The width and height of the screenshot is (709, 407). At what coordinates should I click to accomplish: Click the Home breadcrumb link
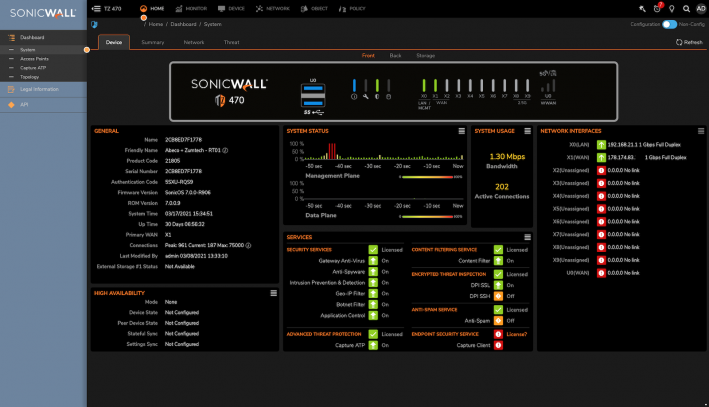point(156,24)
